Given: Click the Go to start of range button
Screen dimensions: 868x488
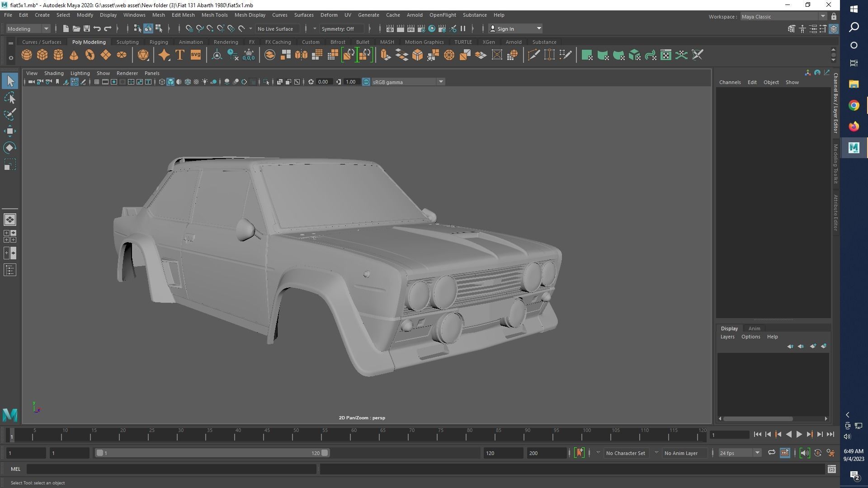Looking at the screenshot, I should pos(757,434).
